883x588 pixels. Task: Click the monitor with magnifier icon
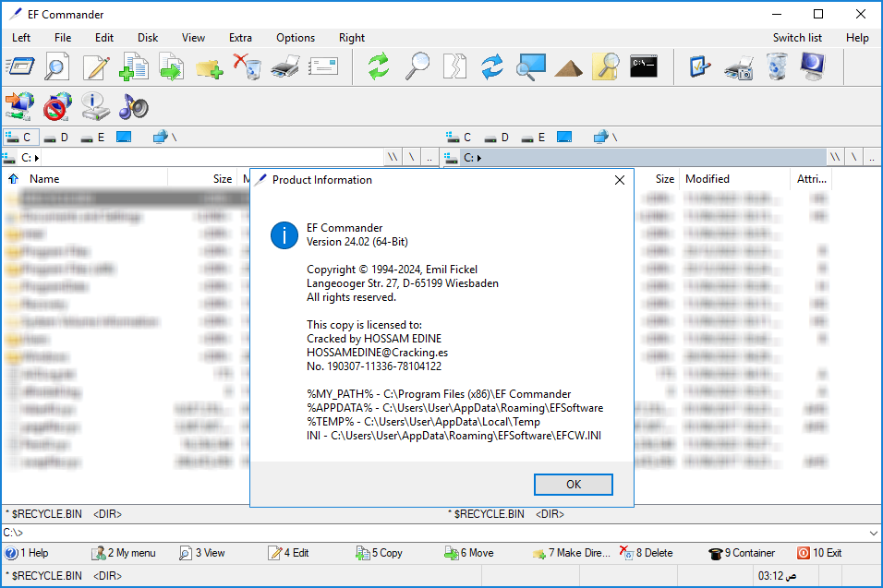[530, 66]
